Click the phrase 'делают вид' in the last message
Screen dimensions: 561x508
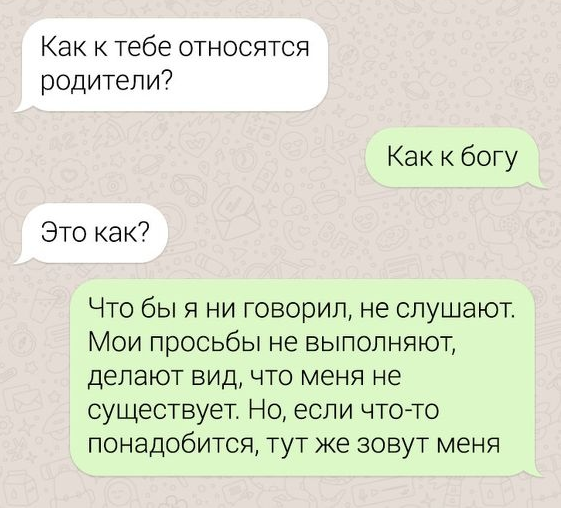pyautogui.click(x=163, y=377)
